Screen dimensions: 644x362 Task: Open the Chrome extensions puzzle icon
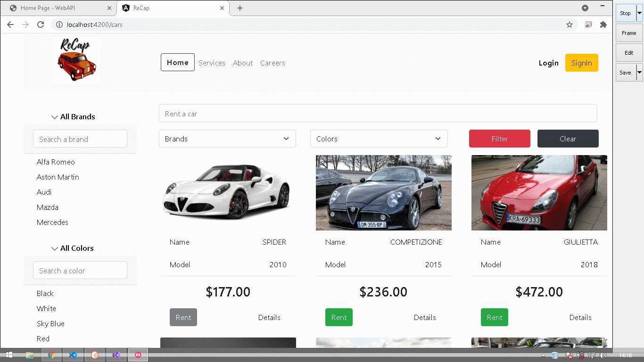603,25
